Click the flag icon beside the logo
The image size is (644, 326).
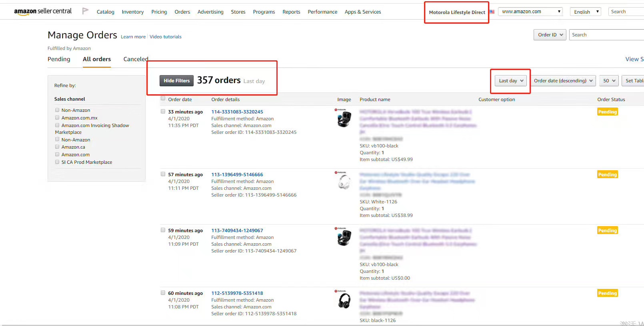point(85,11)
